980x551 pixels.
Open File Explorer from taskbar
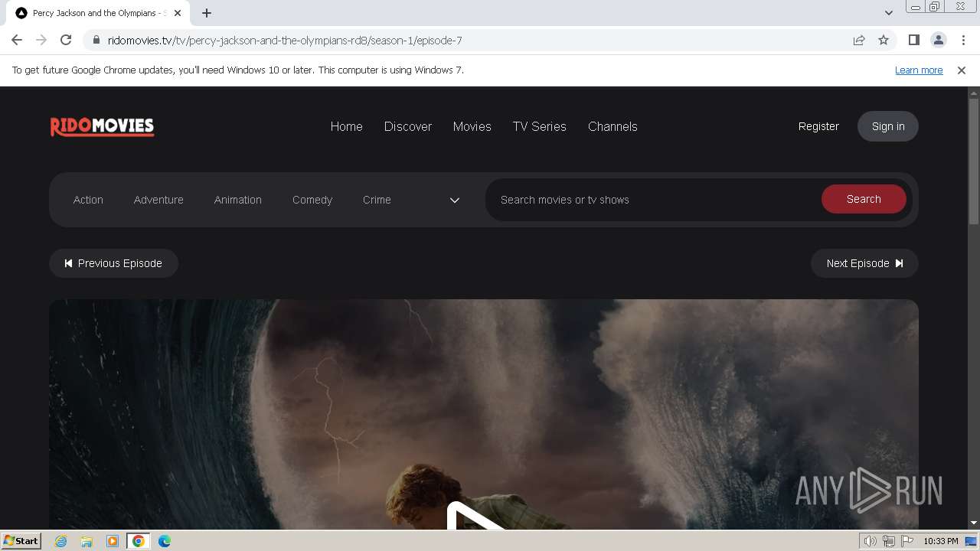tap(87, 541)
